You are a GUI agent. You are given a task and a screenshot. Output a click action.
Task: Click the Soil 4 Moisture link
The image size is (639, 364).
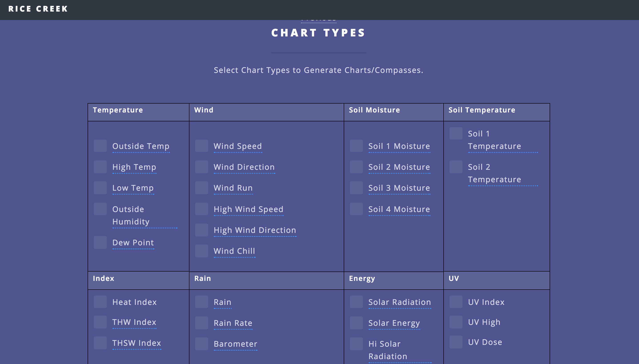[x=399, y=209]
